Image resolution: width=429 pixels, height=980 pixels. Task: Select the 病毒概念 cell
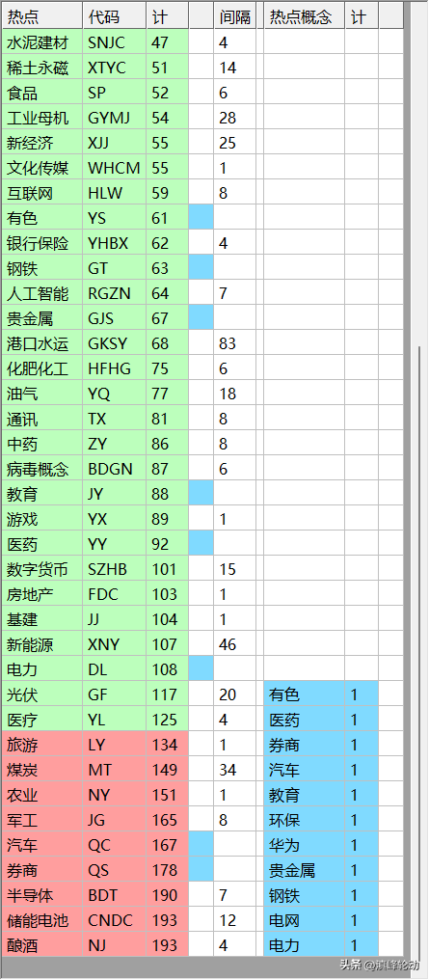43,469
